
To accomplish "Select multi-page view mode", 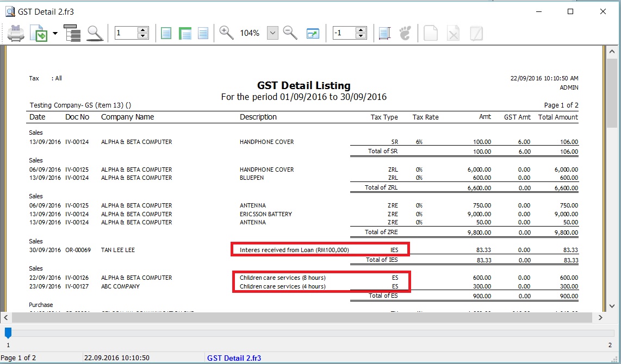I will click(203, 33).
